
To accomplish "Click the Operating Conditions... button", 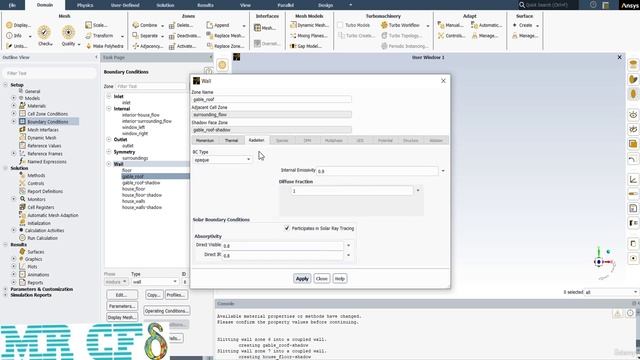I will [167, 311].
